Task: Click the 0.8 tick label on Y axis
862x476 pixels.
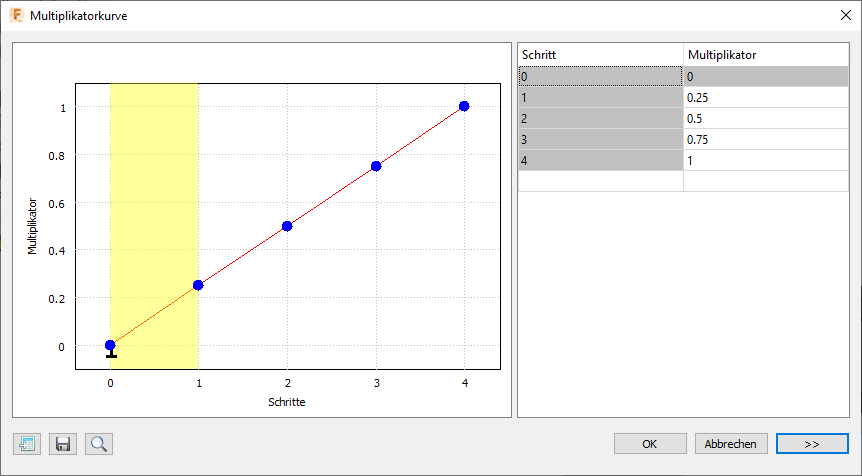Action: (x=56, y=156)
